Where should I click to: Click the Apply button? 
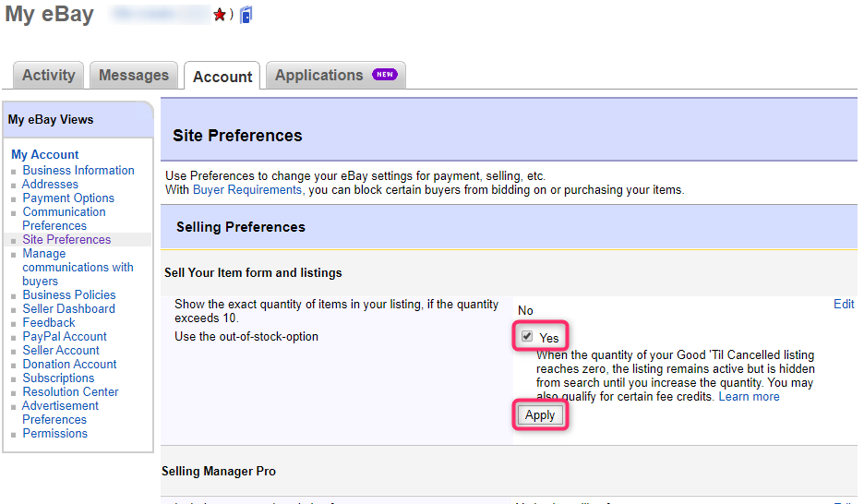[540, 415]
